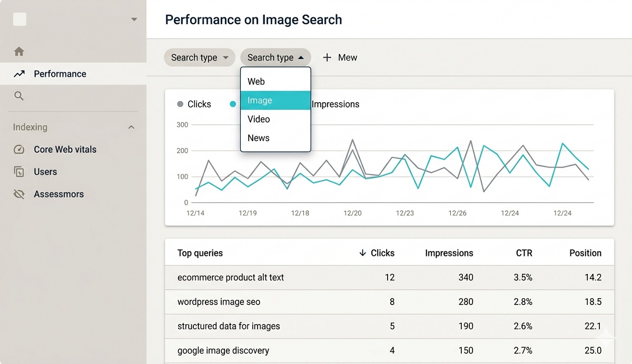632x364 pixels.
Task: Close the open Search type dropdown chip
Action: [x=275, y=57]
